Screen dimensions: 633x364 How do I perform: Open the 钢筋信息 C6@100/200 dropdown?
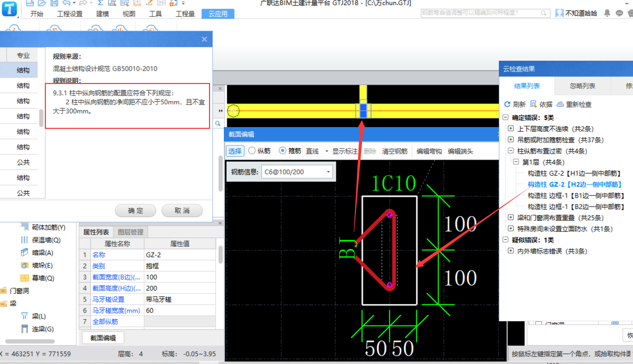pos(328,172)
